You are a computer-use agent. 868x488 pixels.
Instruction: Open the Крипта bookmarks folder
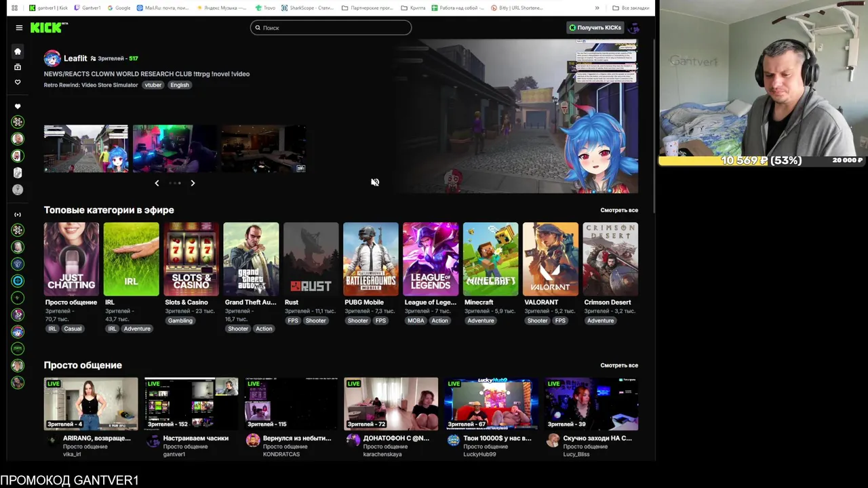[414, 8]
